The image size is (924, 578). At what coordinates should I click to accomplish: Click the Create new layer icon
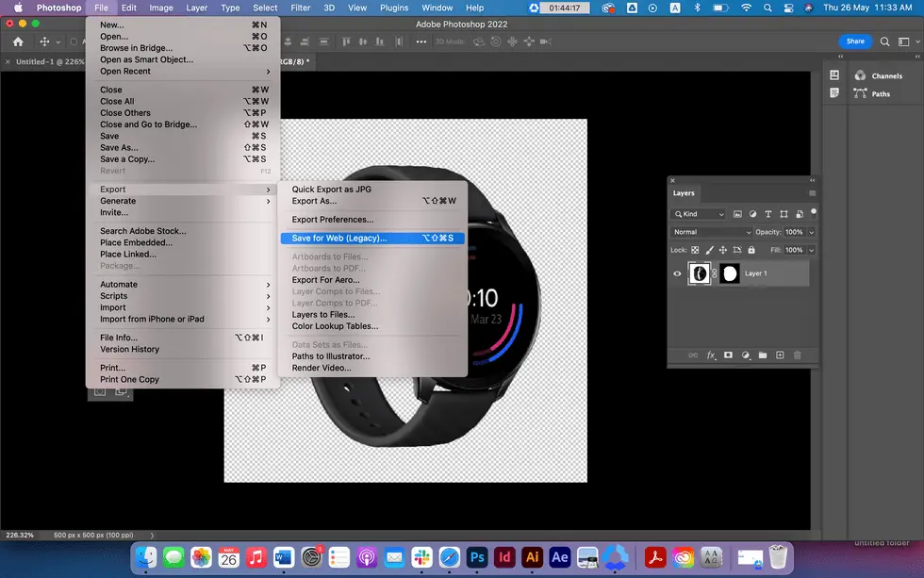click(x=780, y=355)
